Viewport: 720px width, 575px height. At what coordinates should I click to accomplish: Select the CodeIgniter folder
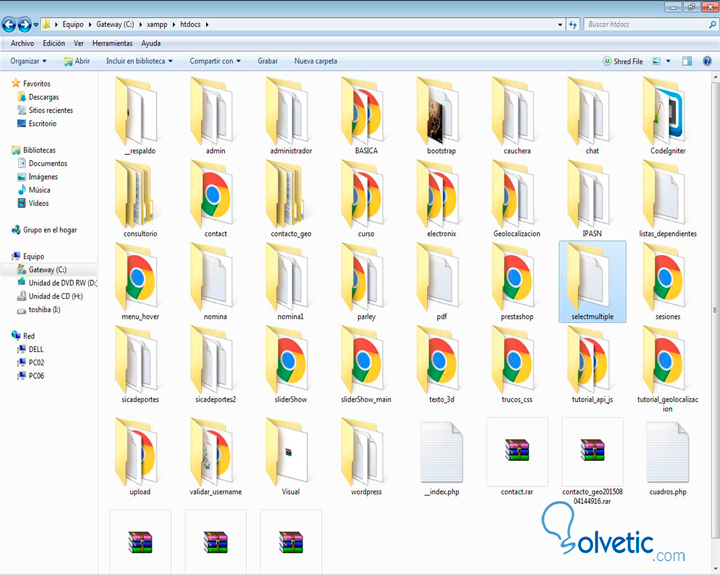[668, 116]
